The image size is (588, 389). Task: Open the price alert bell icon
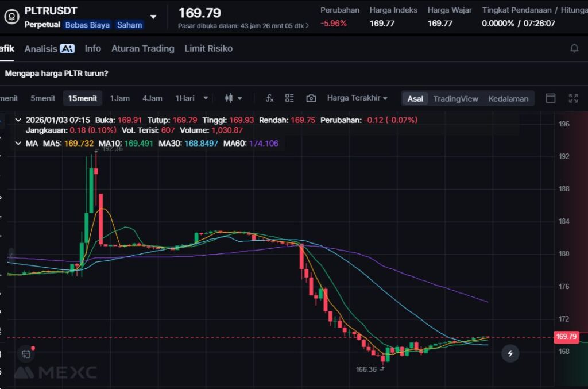(574, 49)
